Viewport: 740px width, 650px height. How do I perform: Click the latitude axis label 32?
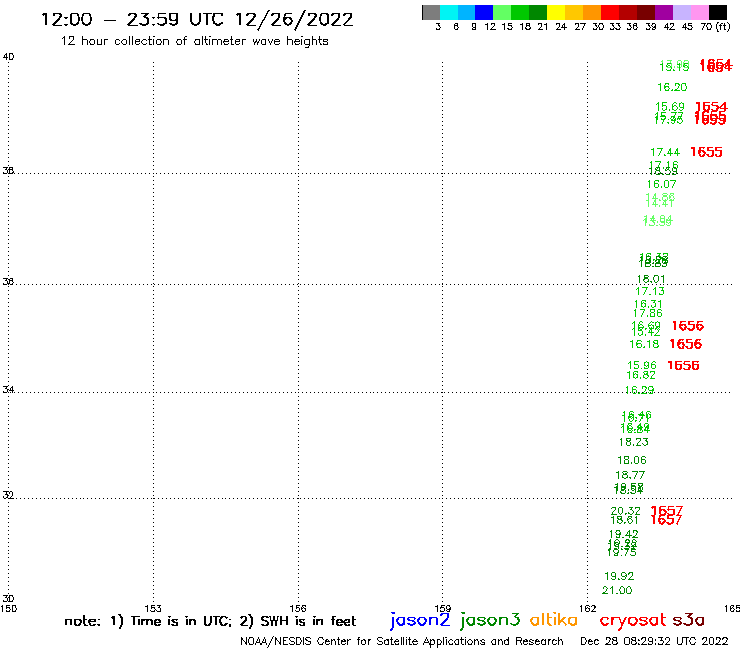point(8,495)
